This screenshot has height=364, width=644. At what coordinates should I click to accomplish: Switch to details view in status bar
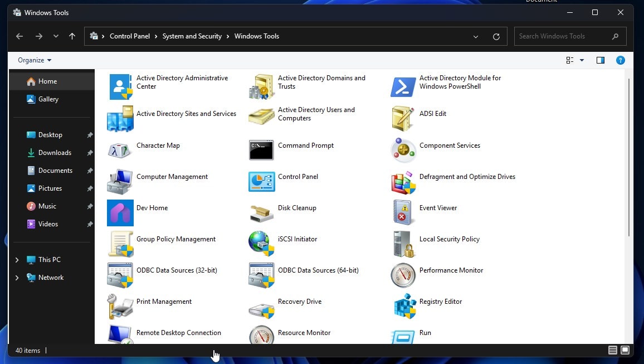(x=612, y=350)
